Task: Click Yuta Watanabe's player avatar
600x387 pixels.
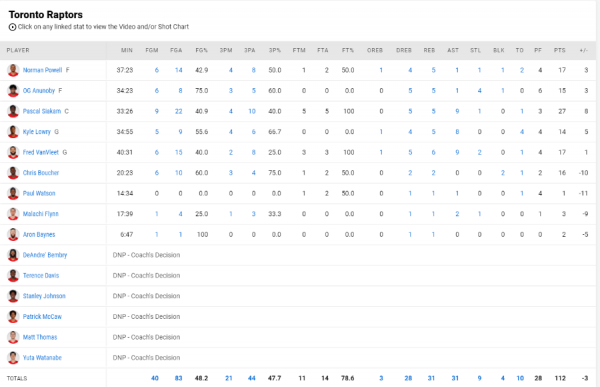Action: 13,358
